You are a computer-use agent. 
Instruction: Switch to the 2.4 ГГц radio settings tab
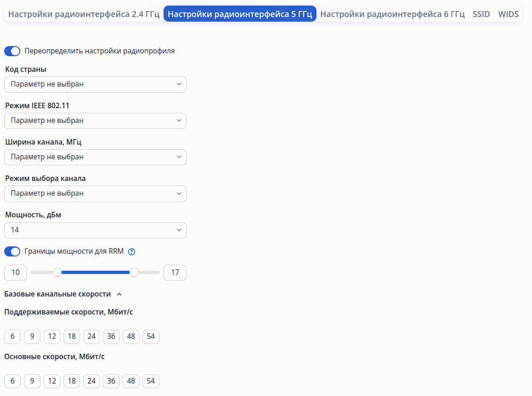[84, 14]
